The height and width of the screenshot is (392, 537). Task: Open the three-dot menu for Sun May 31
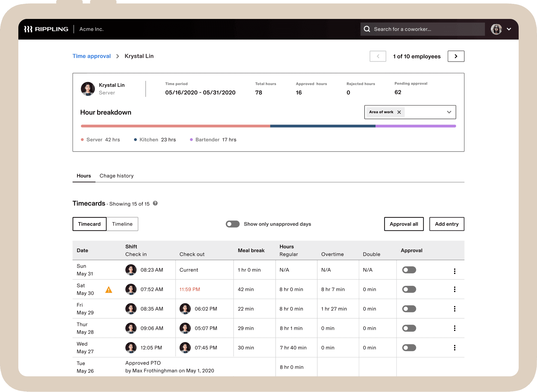(454, 271)
